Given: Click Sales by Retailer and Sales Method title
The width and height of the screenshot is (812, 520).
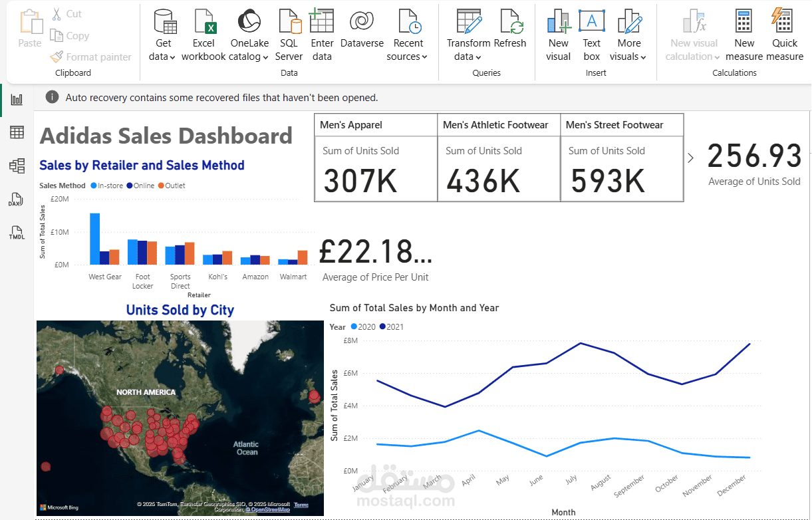Looking at the screenshot, I should point(142,166).
